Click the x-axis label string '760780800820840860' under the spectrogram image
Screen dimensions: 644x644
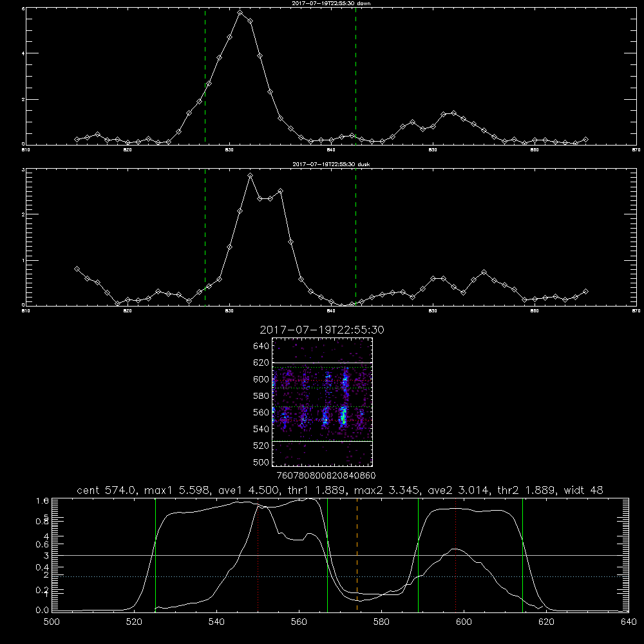[x=327, y=475]
